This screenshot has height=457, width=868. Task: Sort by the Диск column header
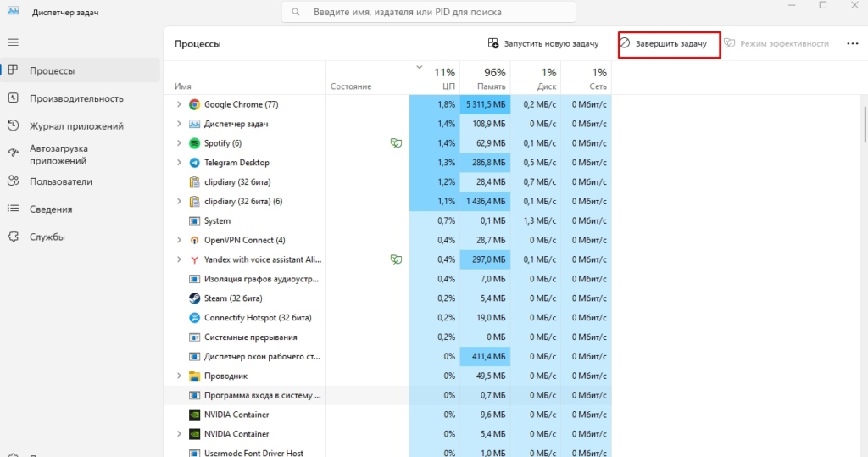tap(536, 78)
